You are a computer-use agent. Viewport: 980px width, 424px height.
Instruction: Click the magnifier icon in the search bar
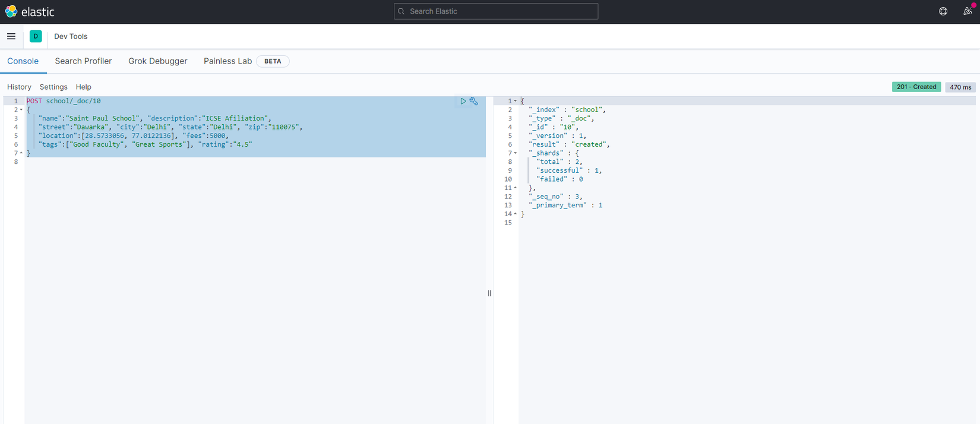(x=402, y=11)
